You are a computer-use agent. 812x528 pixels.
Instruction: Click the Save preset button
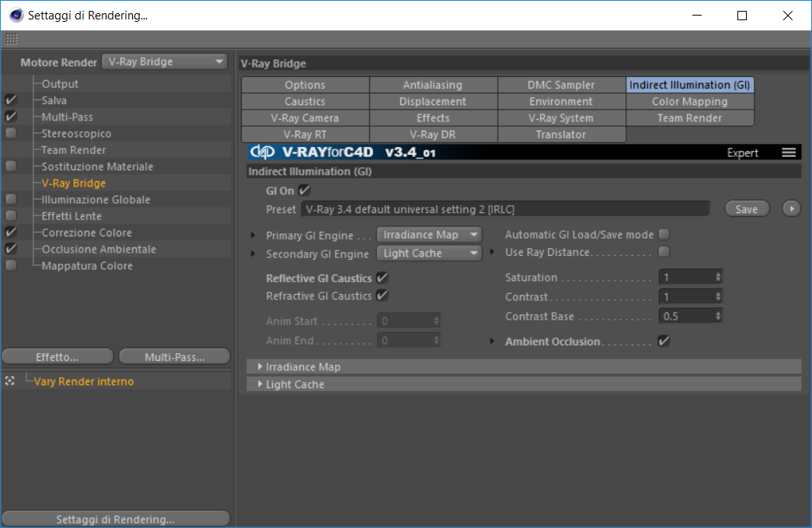(x=747, y=209)
